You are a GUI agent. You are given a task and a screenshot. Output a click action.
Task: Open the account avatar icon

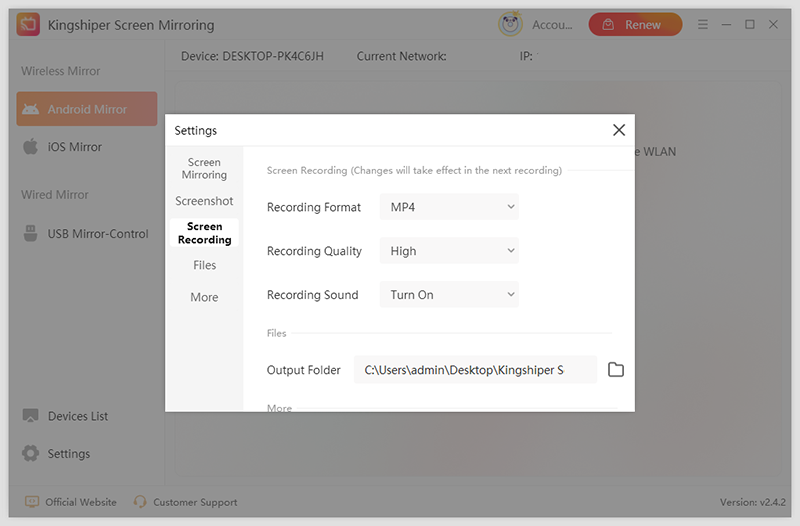click(x=510, y=24)
